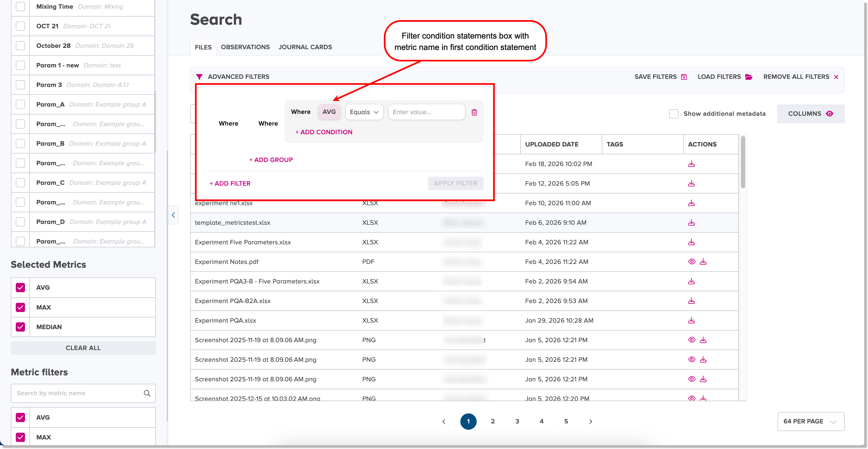Click the APPLY FILTER button
868x449 pixels.
[x=455, y=183]
